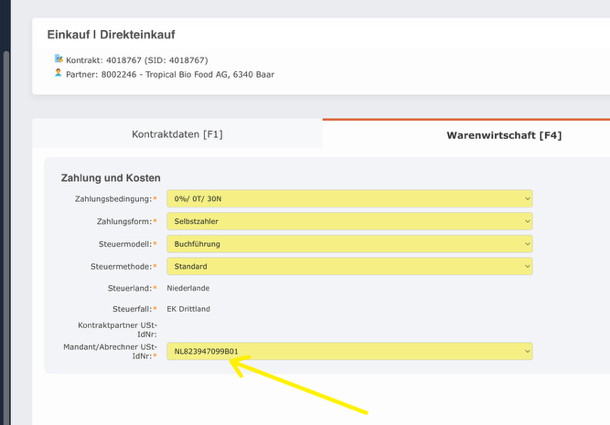
Task: Click the Steuerfall: field label
Action: 132,309
